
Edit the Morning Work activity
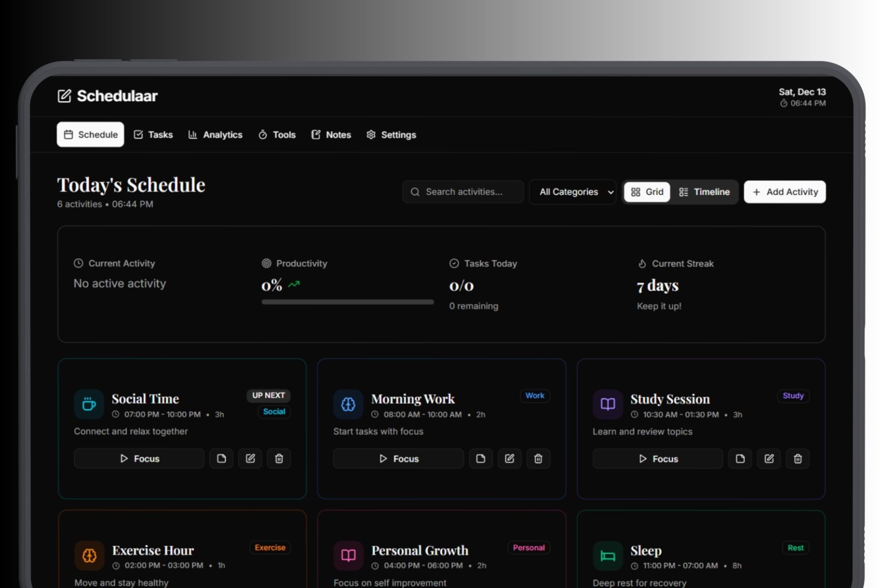click(x=510, y=459)
